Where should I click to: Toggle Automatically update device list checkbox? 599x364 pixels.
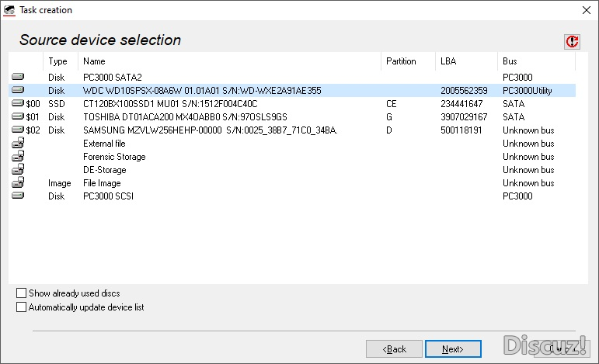22,307
